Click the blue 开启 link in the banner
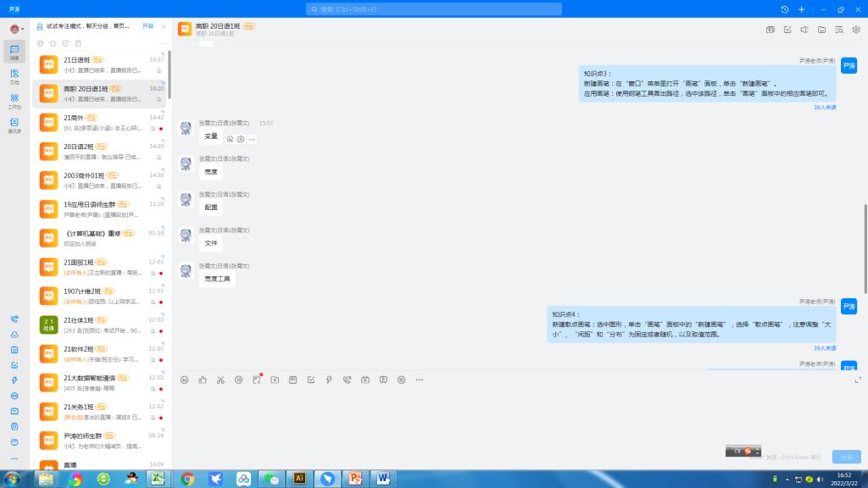 click(147, 26)
